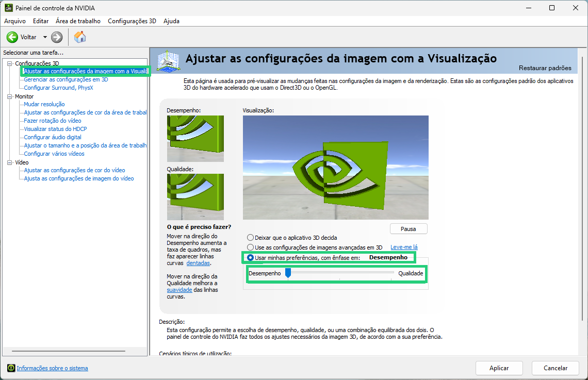Select 'Use as configurações de imagens avançadas em 3D'
This screenshot has width=588, height=380.
coord(251,247)
